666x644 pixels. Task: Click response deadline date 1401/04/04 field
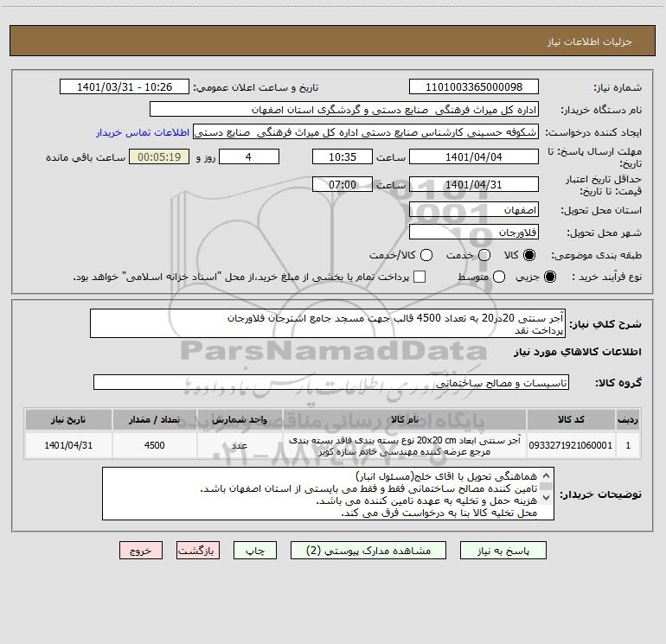click(x=474, y=157)
